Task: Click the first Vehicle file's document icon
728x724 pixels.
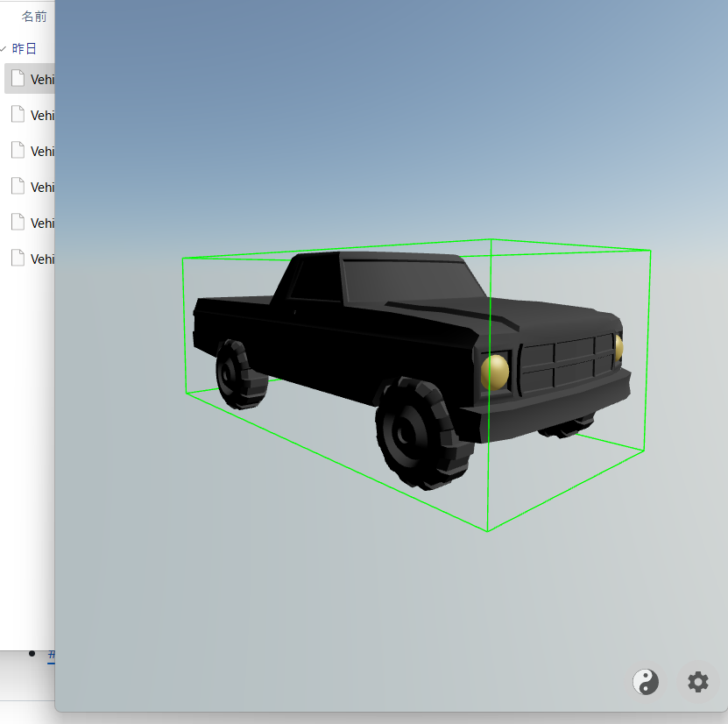Action: 18,78
